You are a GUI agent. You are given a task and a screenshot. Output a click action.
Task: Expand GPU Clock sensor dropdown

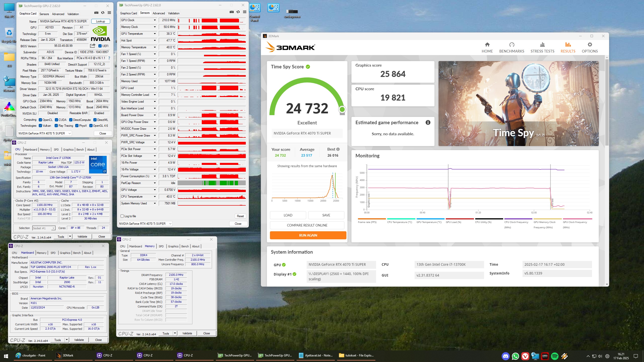(155, 20)
